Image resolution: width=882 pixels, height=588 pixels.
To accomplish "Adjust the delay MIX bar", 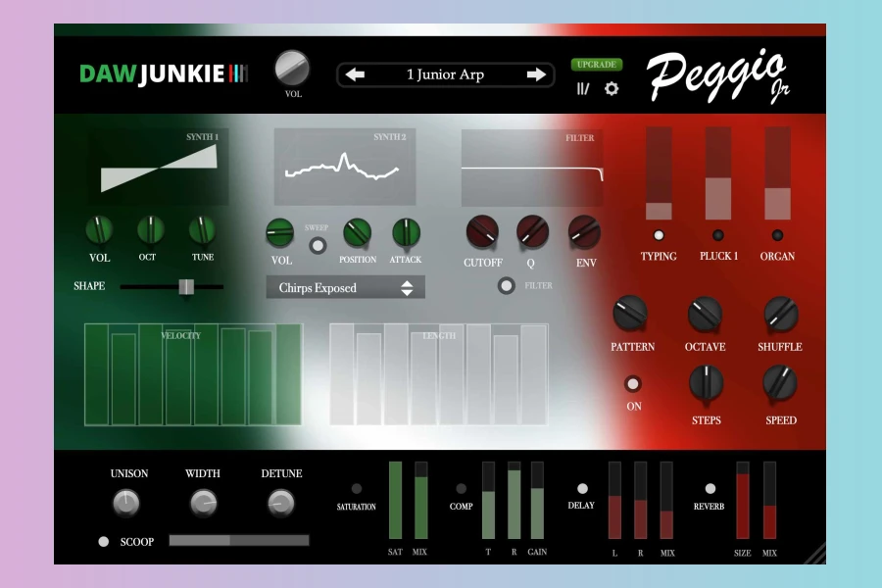I will click(666, 500).
